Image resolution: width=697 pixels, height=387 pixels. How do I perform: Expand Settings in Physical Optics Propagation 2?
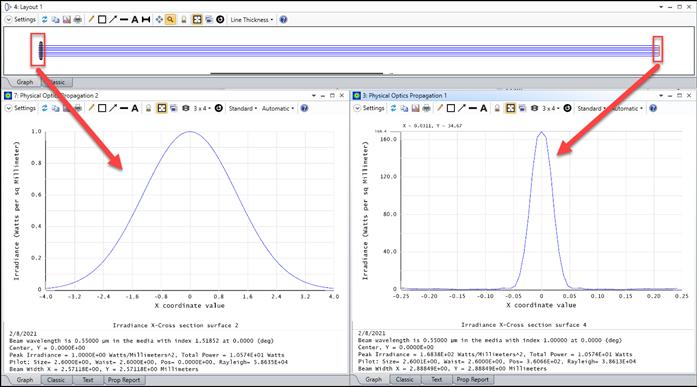pyautogui.click(x=20, y=108)
